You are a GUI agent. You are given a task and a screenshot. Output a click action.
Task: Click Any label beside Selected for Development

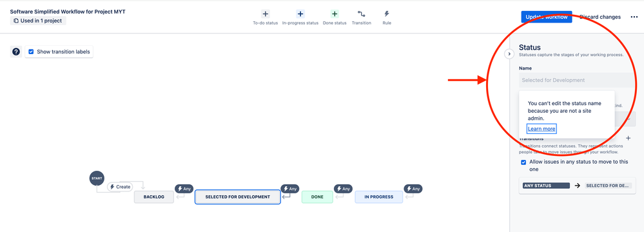click(x=290, y=189)
